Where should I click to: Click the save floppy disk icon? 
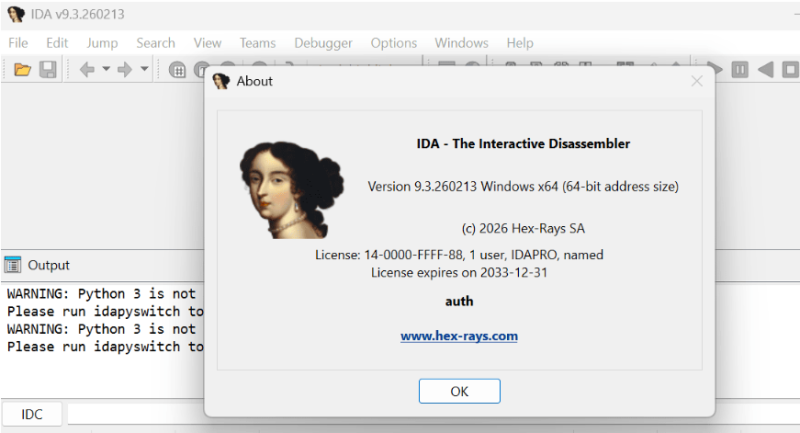[x=48, y=69]
